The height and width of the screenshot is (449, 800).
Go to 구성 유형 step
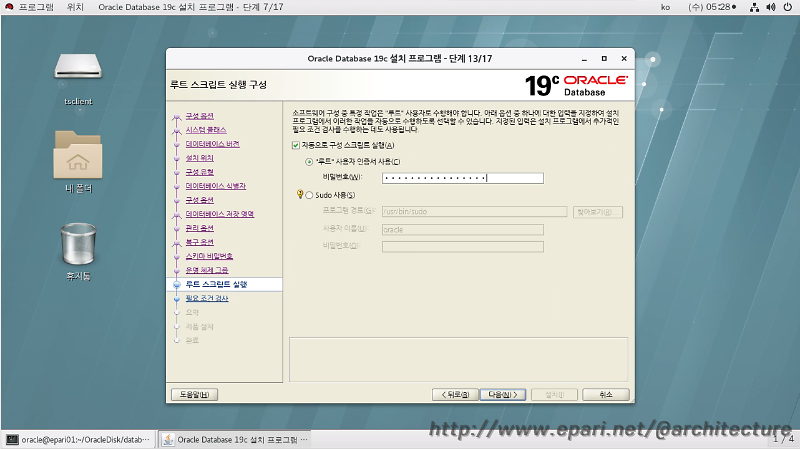click(199, 172)
